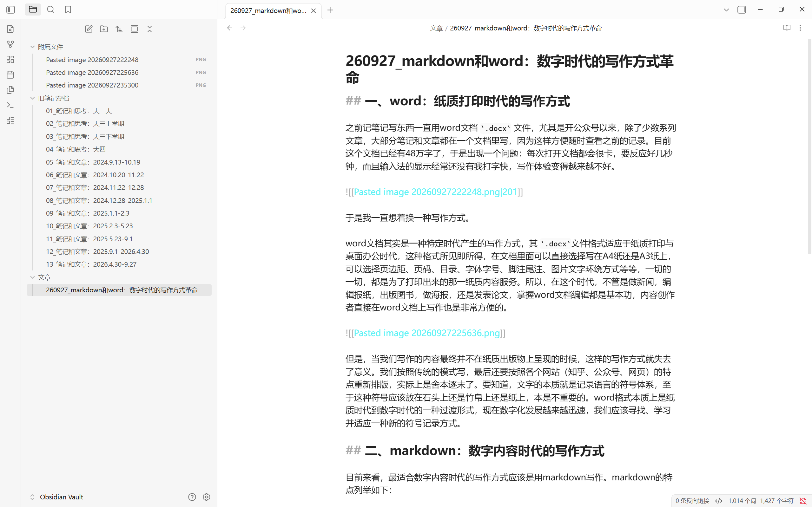The height and width of the screenshot is (507, 812).
Task: Open file Pasted image 20260927235300
Action: [119, 85]
